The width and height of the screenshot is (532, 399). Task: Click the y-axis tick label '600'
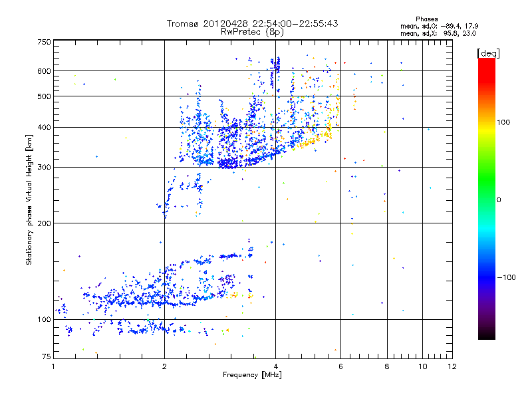[45, 71]
